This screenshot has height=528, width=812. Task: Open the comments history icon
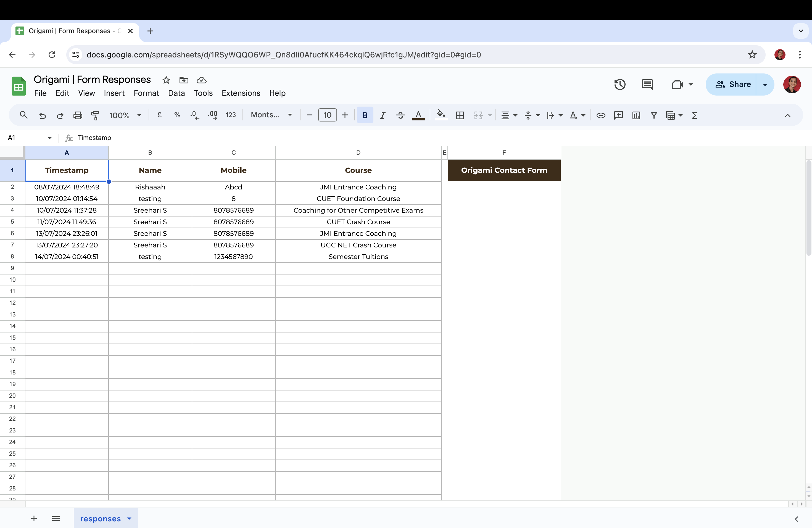click(x=647, y=85)
